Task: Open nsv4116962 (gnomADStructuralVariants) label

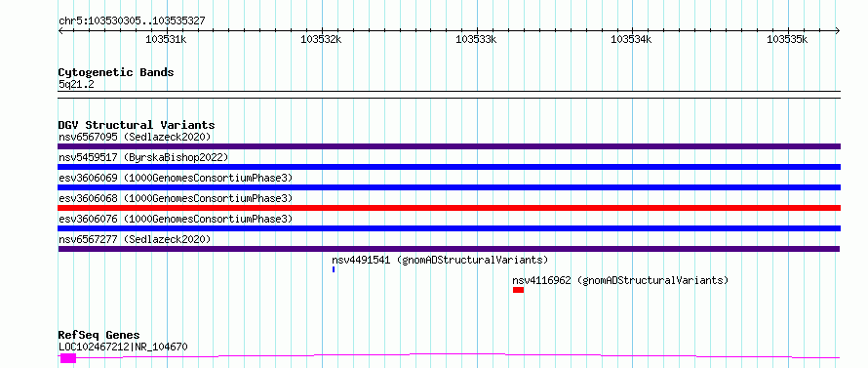Action: click(620, 280)
